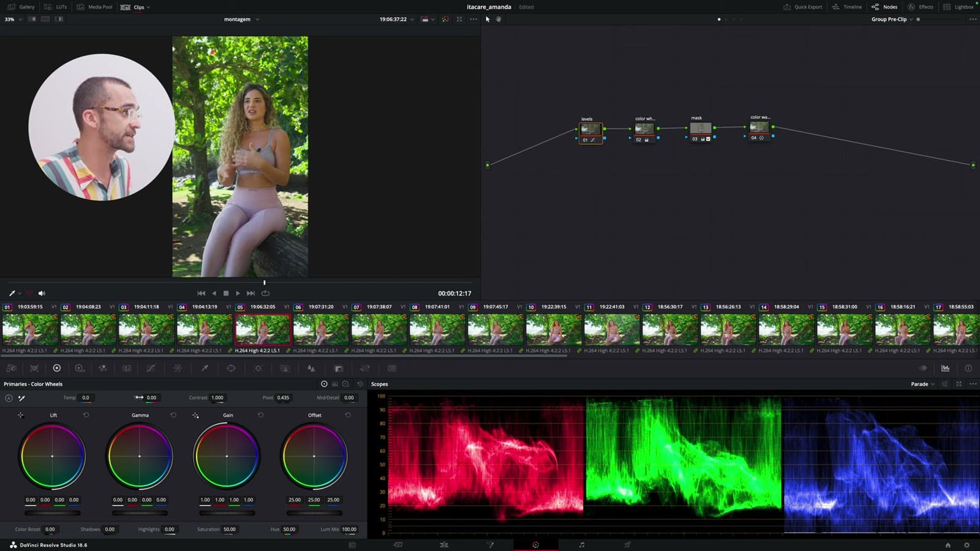The height and width of the screenshot is (551, 980).
Task: Toggle playback loop mode
Action: pyautogui.click(x=265, y=293)
